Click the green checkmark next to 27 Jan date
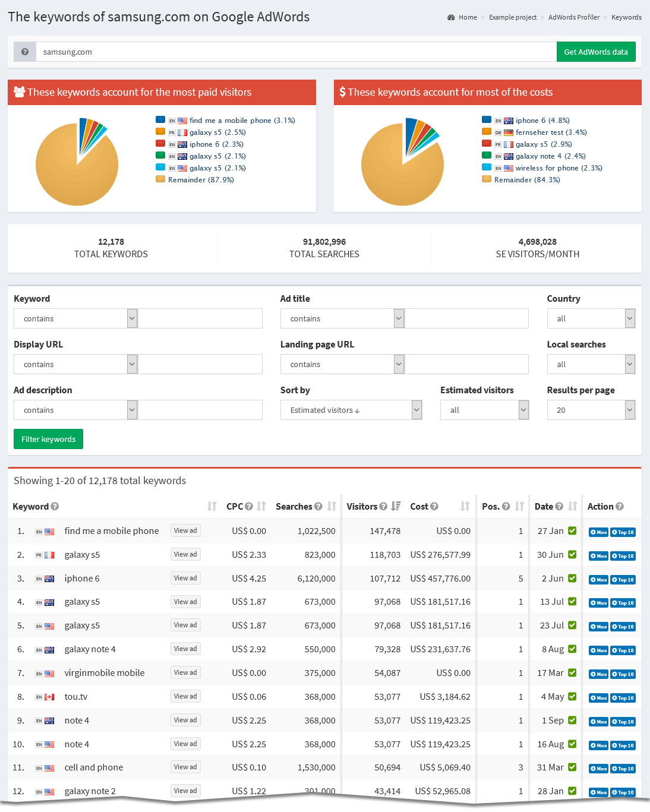This screenshot has width=650, height=812. (x=571, y=530)
